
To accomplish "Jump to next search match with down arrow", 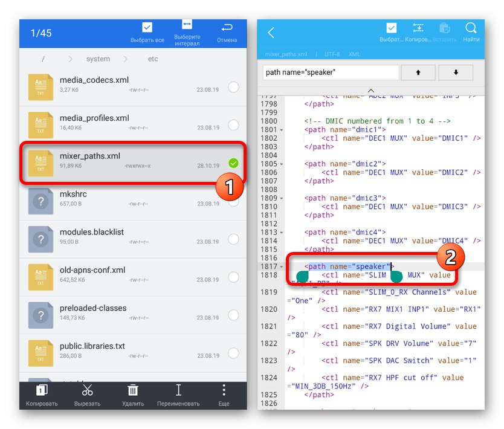I will (456, 73).
